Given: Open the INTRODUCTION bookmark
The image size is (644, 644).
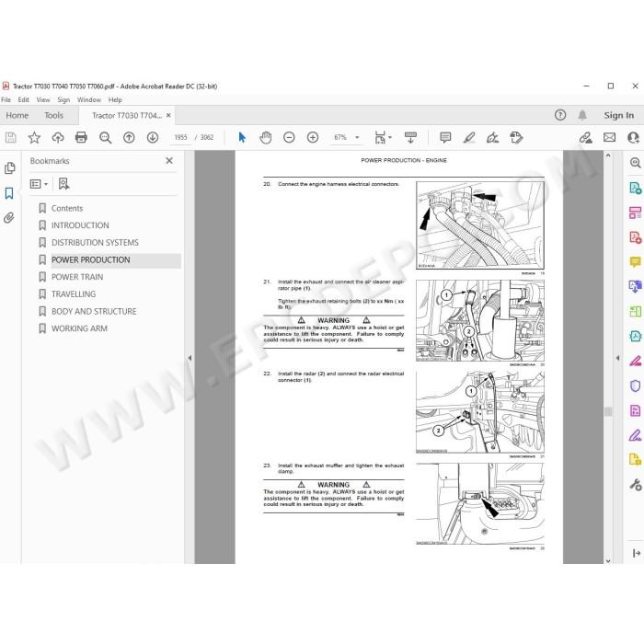Looking at the screenshot, I should pos(80,225).
